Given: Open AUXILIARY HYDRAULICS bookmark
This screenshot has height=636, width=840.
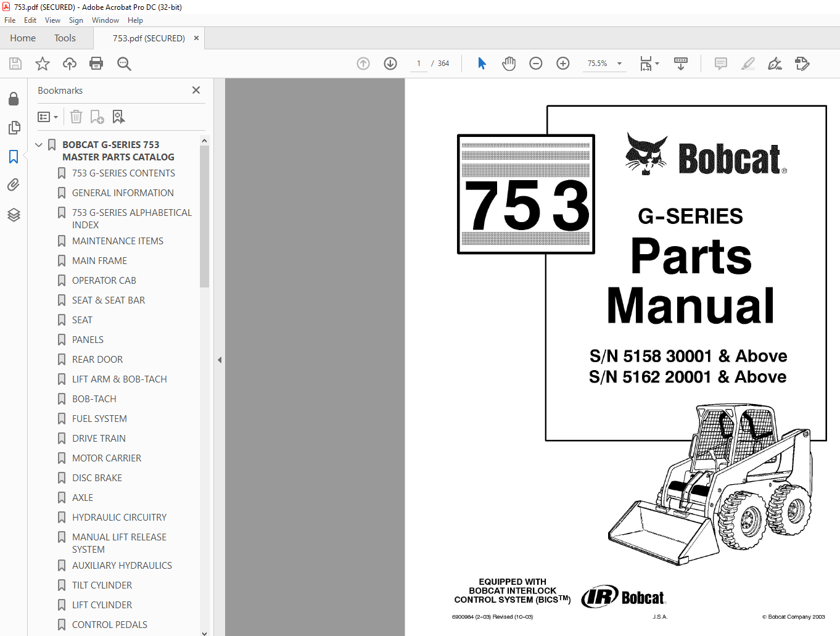Looking at the screenshot, I should click(122, 566).
